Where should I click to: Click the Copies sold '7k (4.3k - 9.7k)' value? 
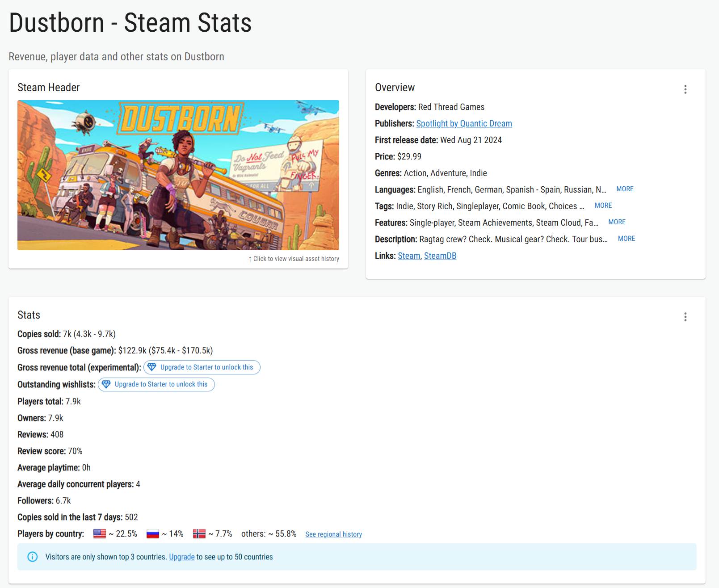click(89, 334)
